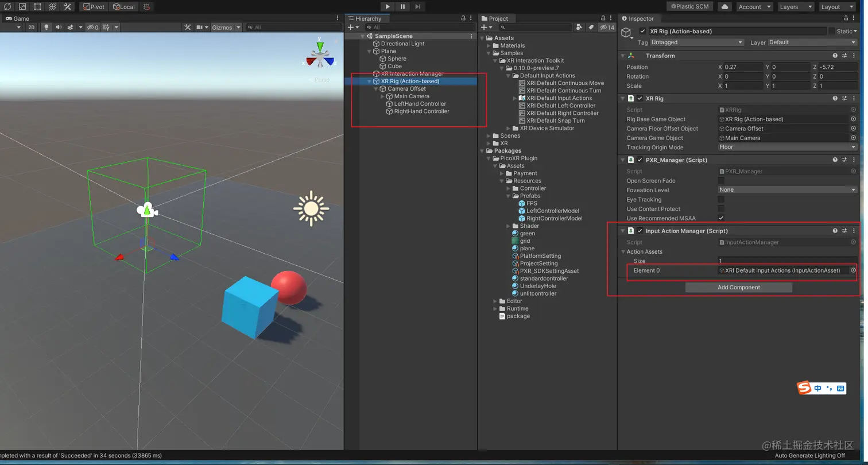Open Tag Untagged dropdown
This screenshot has height=465, width=868.
697,42
